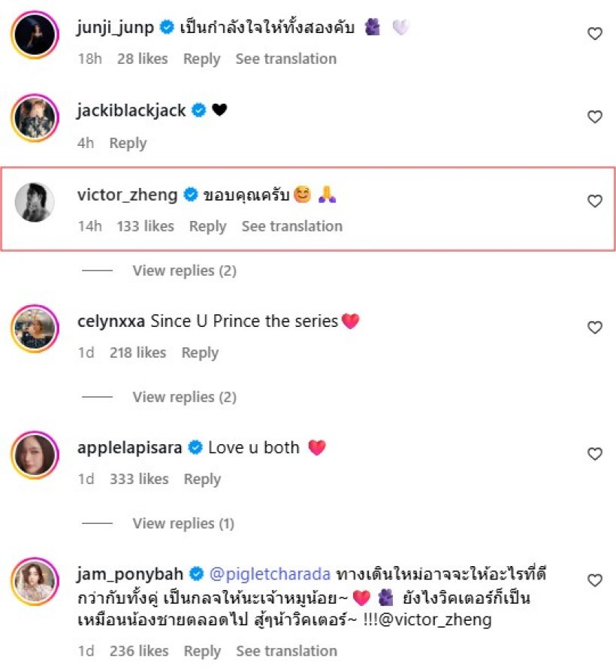Open junji_junp's profile picture
This screenshot has height=672, width=616.
(35, 35)
